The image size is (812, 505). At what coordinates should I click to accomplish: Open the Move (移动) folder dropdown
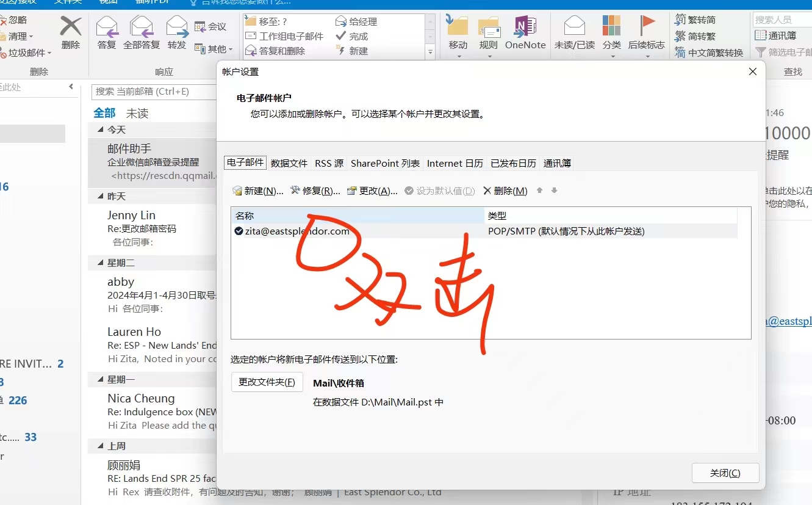tap(458, 56)
